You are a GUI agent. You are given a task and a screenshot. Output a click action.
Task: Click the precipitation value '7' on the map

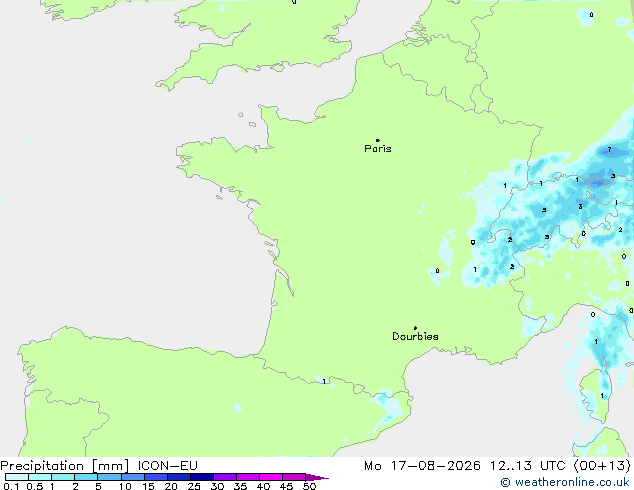click(609, 150)
